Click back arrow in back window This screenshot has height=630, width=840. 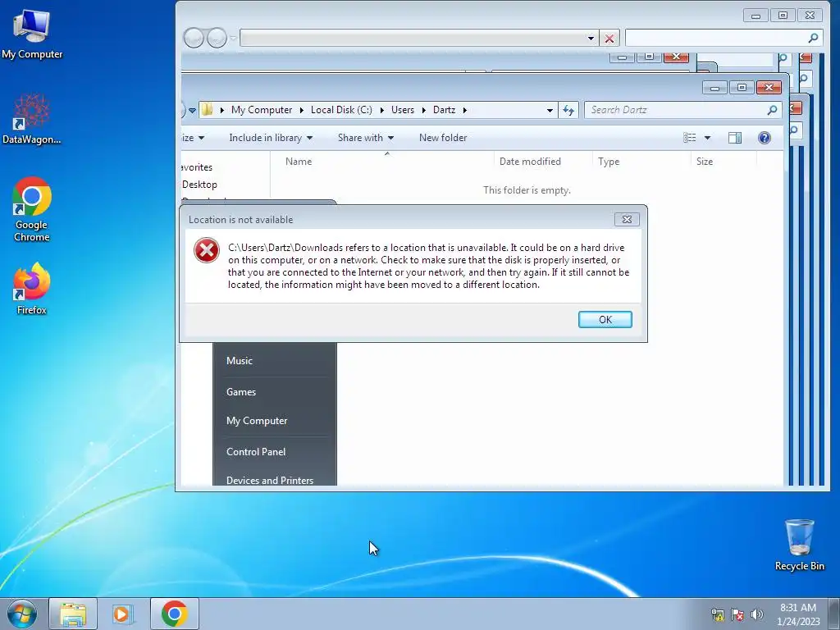point(194,38)
